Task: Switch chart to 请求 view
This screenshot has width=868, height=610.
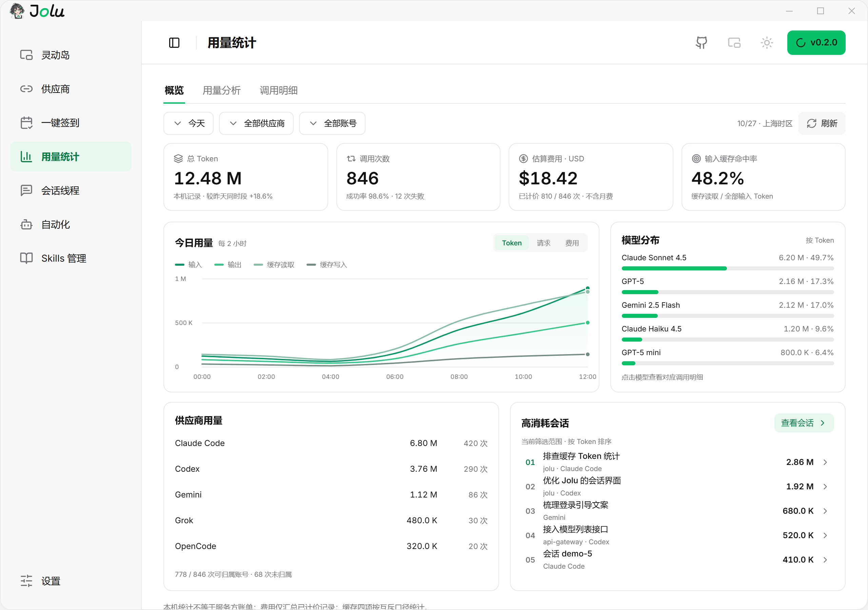Action: 544,243
